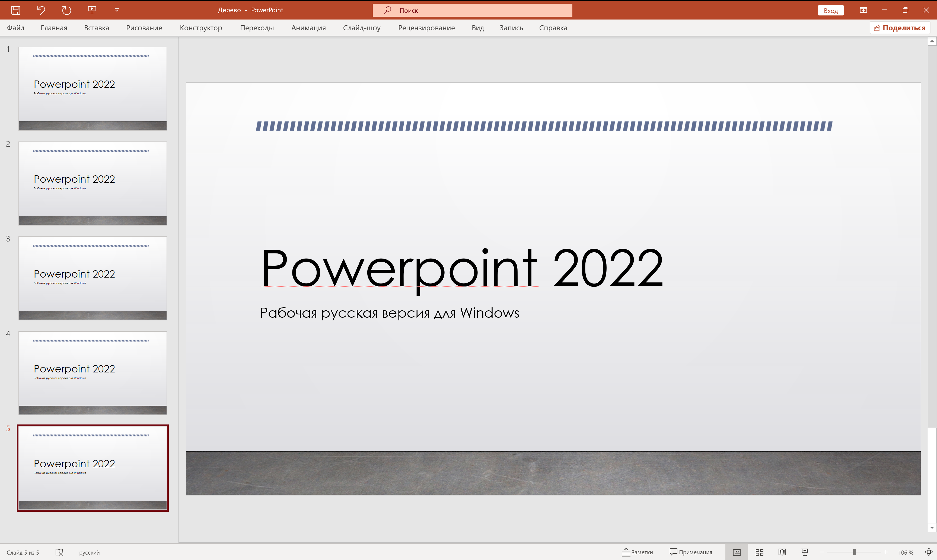Toggle the Примечания comments pane
This screenshot has width=937, height=560.
coord(691,552)
